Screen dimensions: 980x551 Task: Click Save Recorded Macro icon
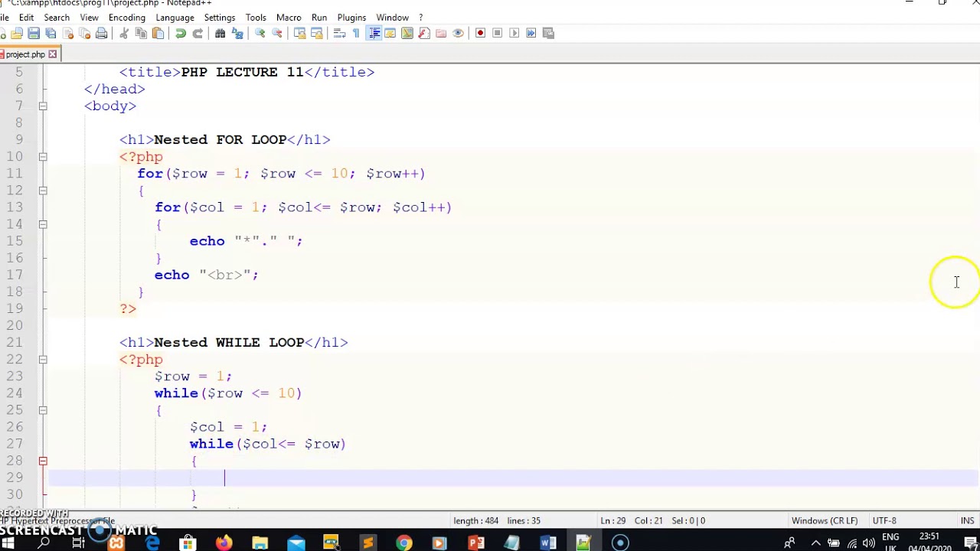[548, 33]
